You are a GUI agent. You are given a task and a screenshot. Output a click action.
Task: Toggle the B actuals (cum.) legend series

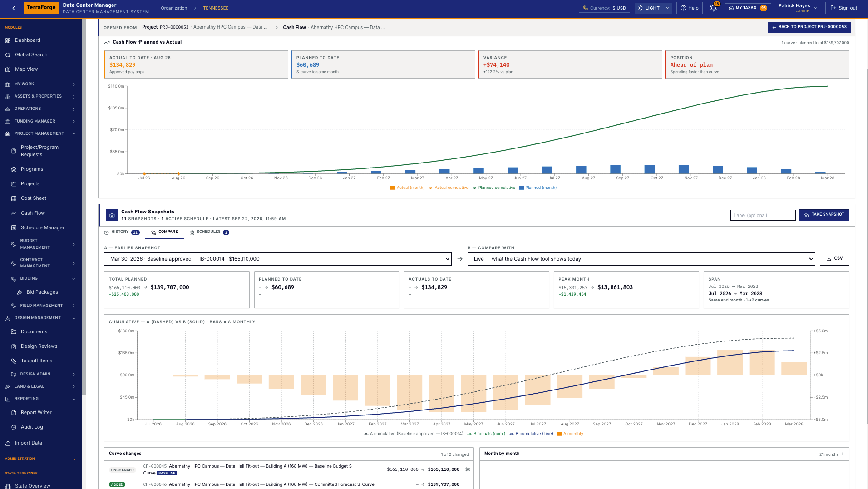pos(486,434)
